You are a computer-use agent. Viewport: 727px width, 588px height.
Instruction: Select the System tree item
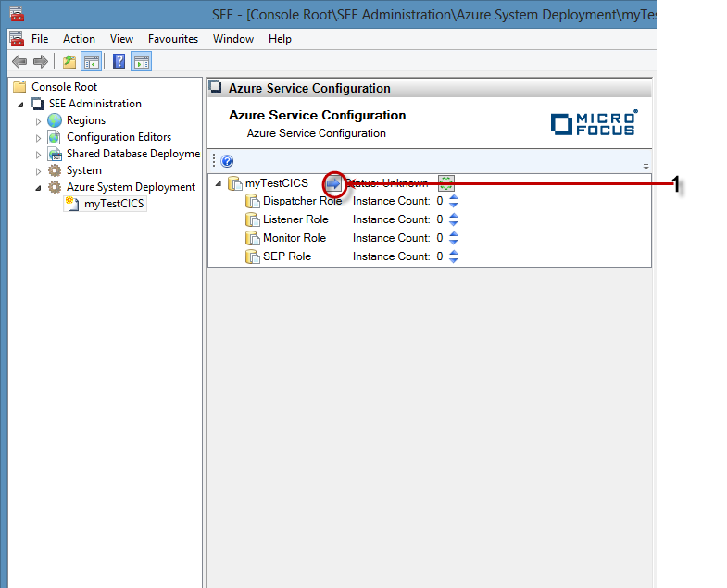tap(83, 170)
